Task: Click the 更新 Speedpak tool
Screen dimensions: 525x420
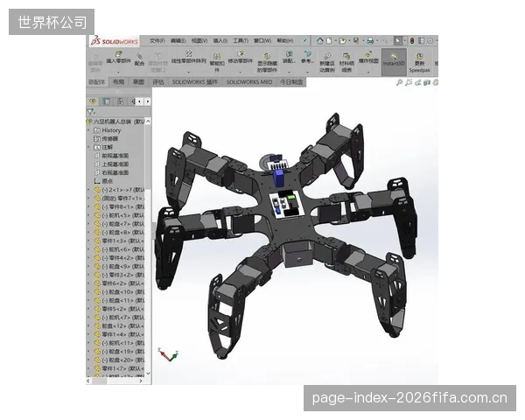Action: [x=419, y=63]
